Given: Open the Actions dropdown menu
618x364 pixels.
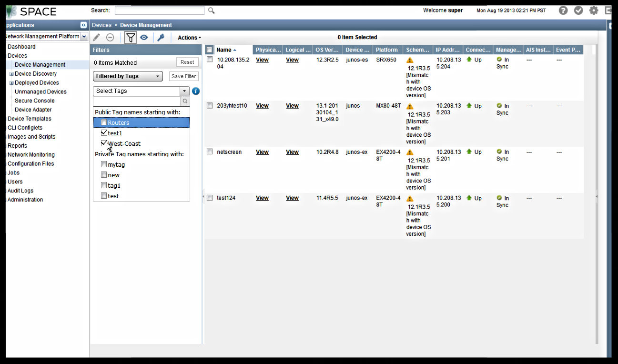Looking at the screenshot, I should (189, 38).
